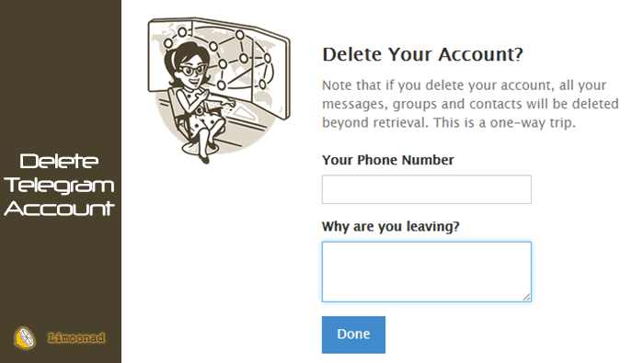This screenshot has width=644, height=363.
Task: Click the textarea resize grip handle
Action: click(526, 297)
